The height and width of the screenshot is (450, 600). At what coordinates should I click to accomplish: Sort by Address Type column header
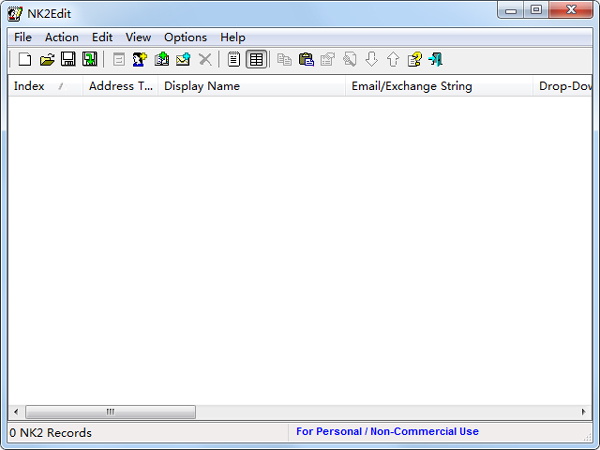120,86
